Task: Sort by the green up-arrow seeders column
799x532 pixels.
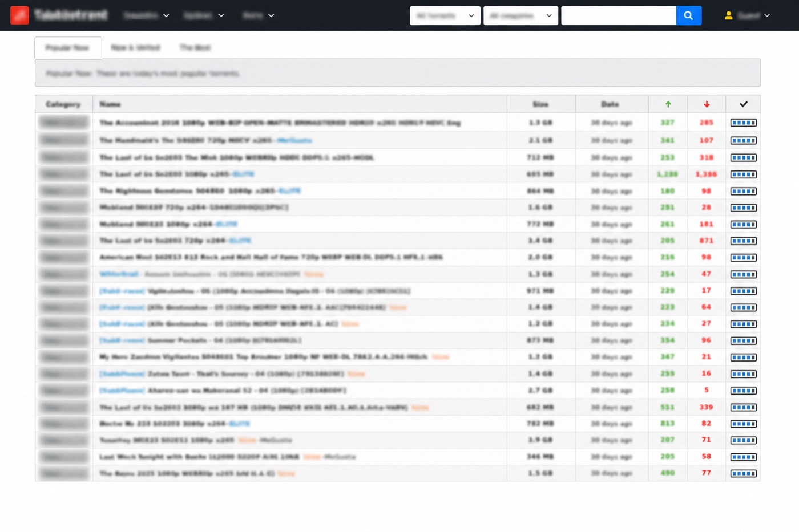Action: [x=668, y=104]
